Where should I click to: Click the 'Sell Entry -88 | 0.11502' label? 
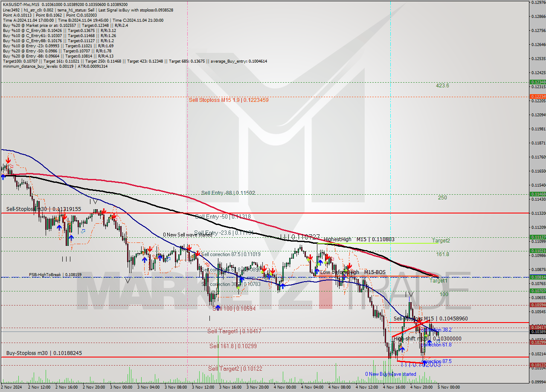click(228, 193)
